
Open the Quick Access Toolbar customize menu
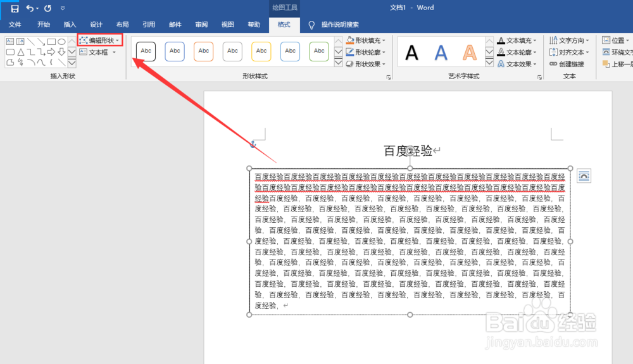63,8
